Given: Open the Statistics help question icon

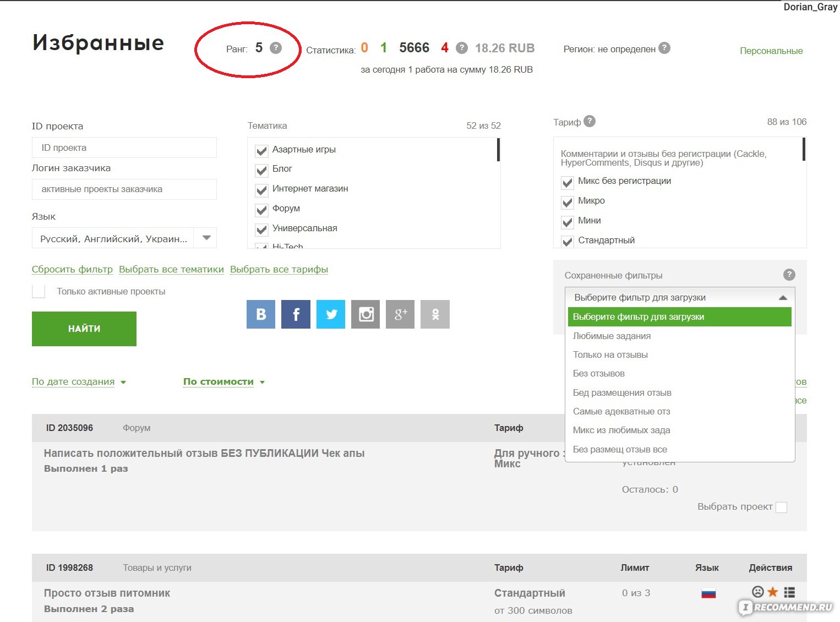Looking at the screenshot, I should pos(462,48).
